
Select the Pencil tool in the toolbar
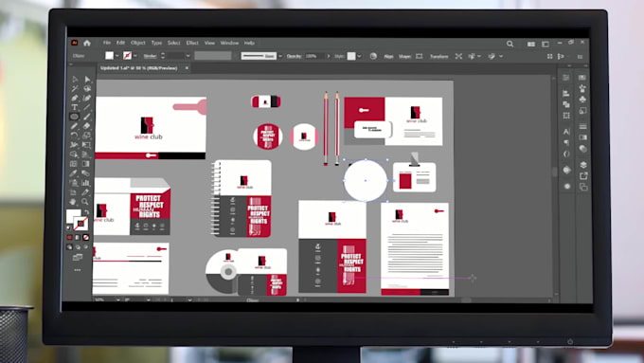pos(74,126)
